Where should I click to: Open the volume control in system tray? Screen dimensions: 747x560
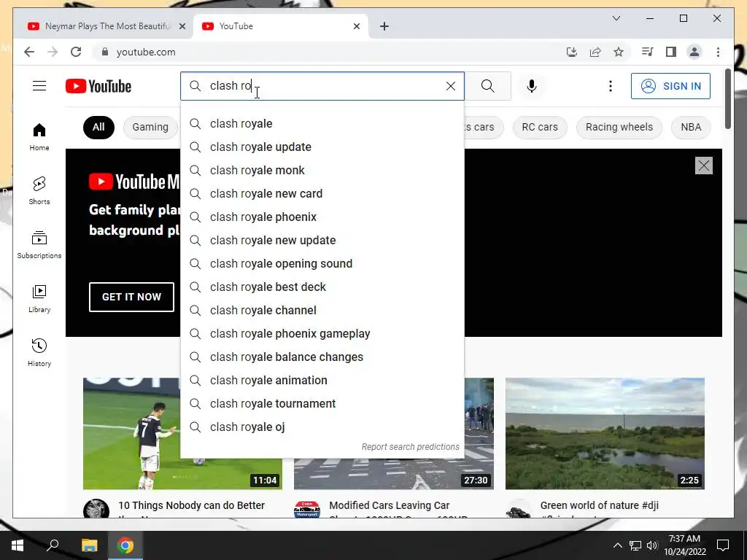point(652,545)
